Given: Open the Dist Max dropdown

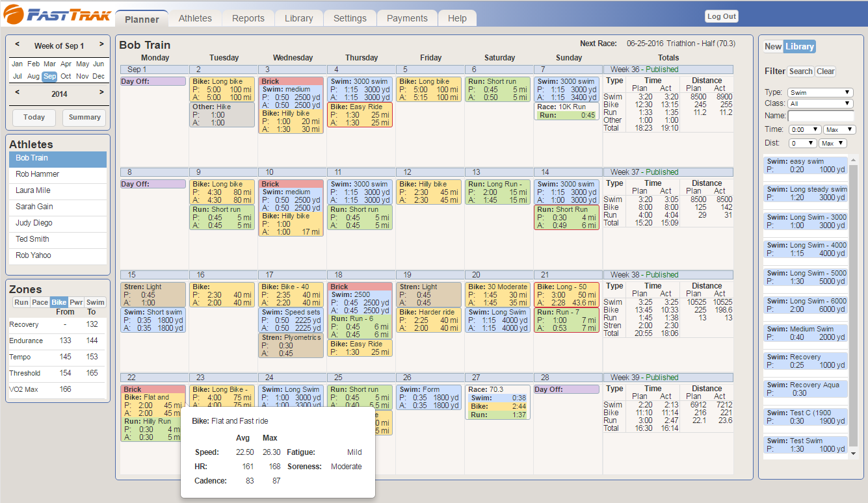Looking at the screenshot, I should click(x=832, y=143).
